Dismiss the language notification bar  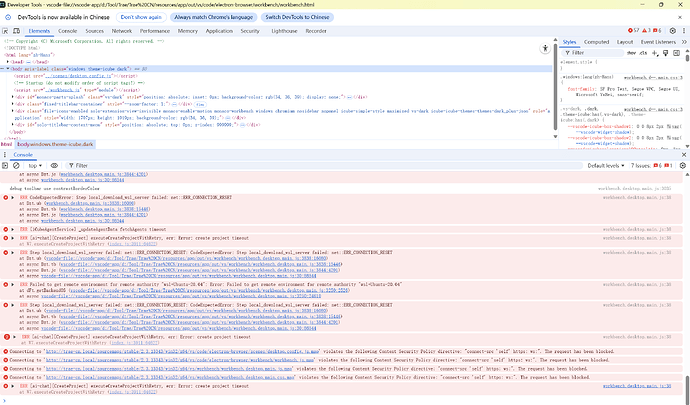pyautogui.click(x=680, y=17)
